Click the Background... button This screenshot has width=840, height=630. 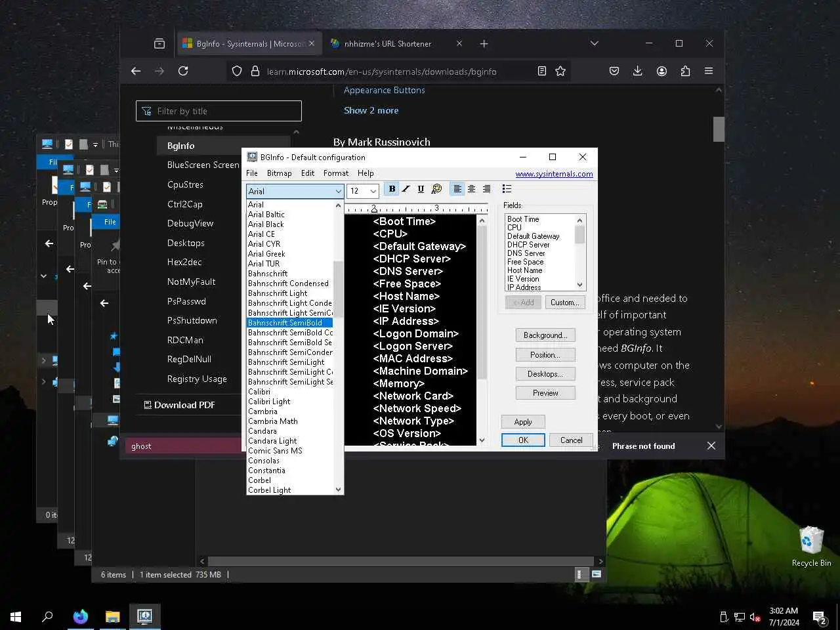pyautogui.click(x=545, y=335)
